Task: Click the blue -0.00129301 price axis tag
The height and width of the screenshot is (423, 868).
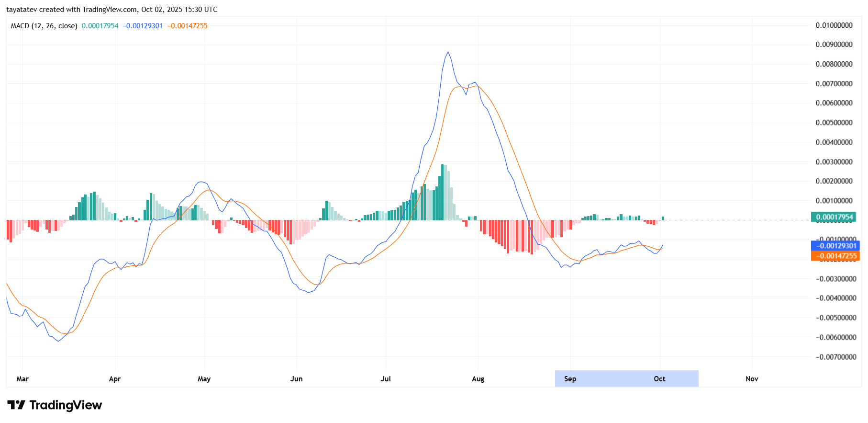Action: click(835, 246)
